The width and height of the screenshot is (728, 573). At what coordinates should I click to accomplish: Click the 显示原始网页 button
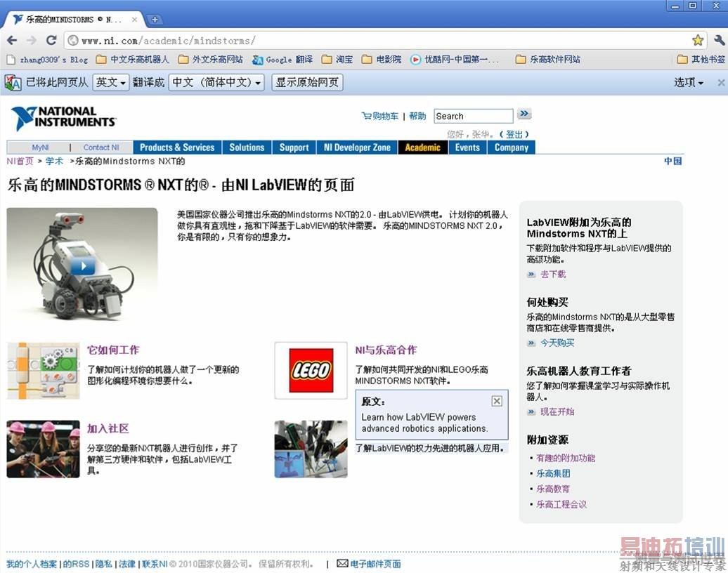(307, 83)
